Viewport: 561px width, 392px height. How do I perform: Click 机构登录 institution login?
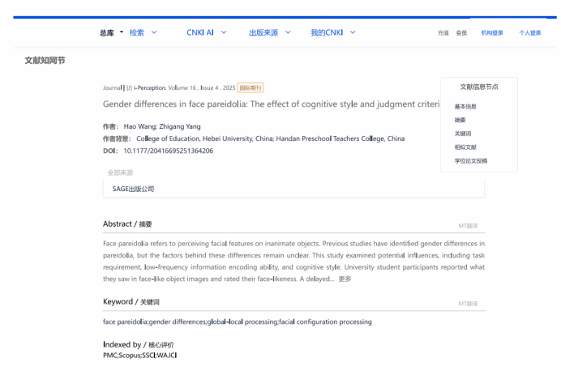(491, 33)
